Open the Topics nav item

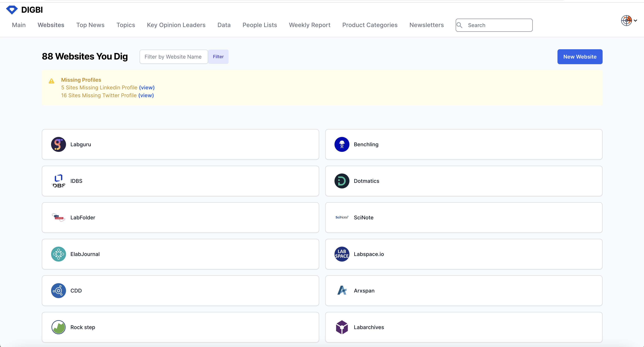(x=126, y=25)
